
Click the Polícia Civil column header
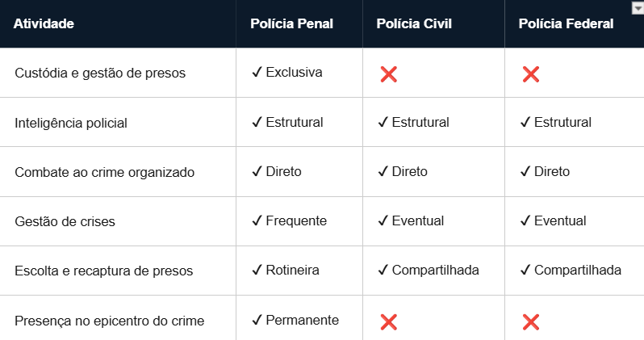(x=414, y=24)
